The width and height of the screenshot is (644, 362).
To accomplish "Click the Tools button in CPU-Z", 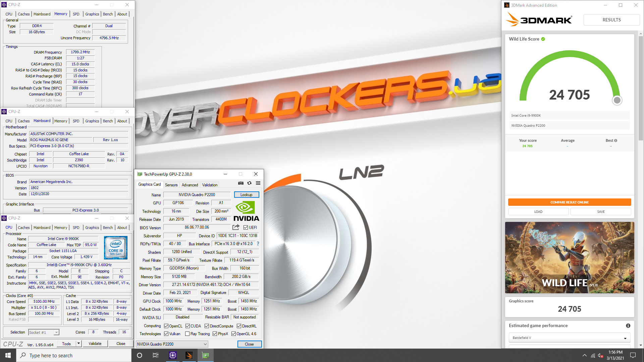I will [66, 344].
